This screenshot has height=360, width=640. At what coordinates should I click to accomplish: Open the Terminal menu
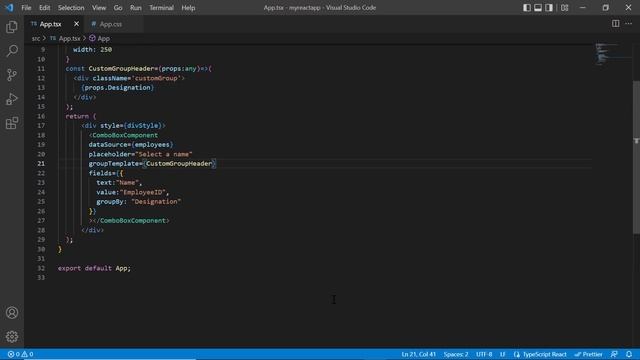click(161, 8)
